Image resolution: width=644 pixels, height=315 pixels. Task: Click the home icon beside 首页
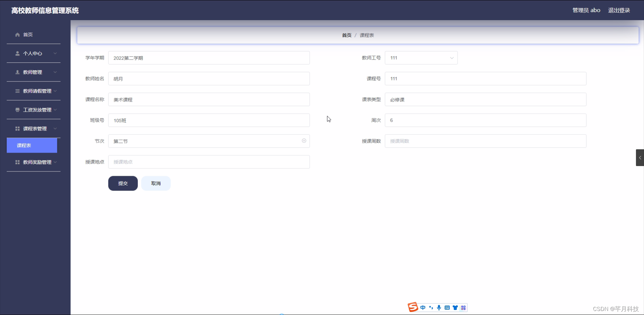pyautogui.click(x=17, y=35)
